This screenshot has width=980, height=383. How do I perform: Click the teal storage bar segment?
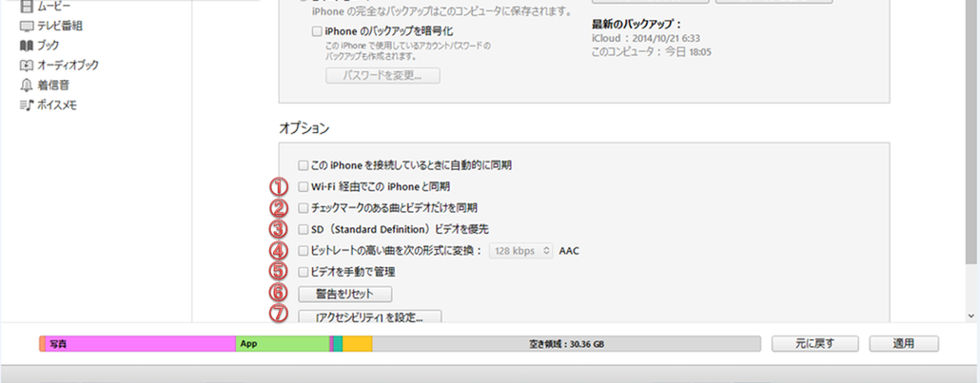point(338,344)
